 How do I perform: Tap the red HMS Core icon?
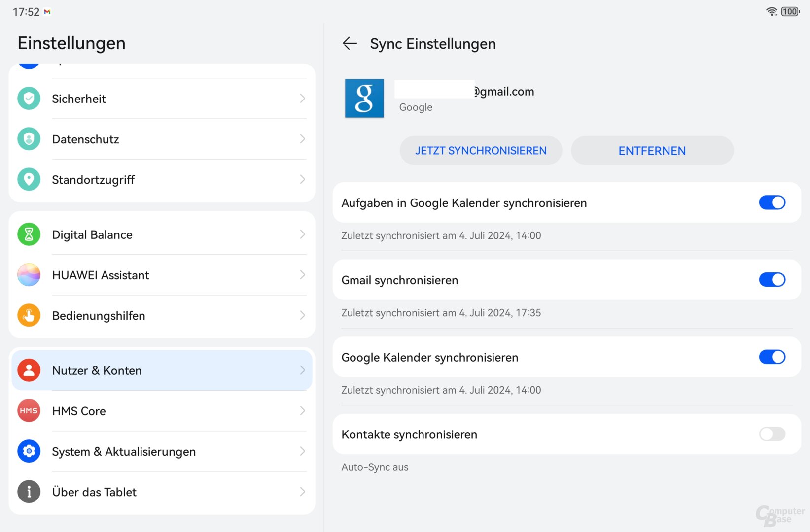(x=29, y=411)
